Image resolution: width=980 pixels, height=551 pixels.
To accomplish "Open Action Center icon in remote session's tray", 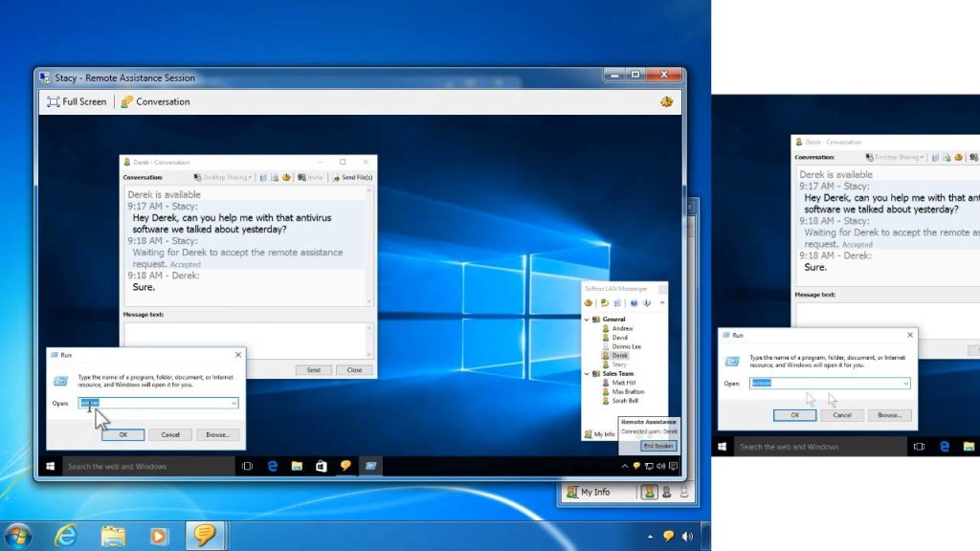I will coord(673,466).
